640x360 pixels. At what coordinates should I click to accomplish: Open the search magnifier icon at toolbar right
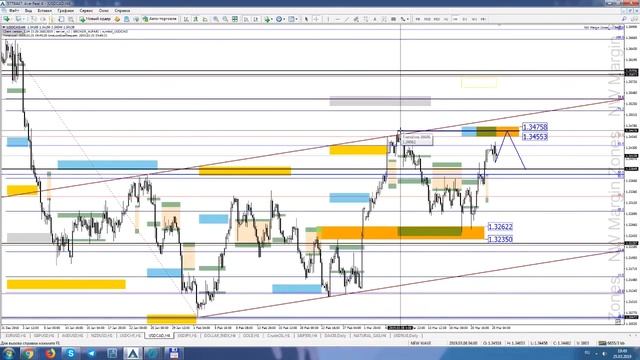point(624,19)
